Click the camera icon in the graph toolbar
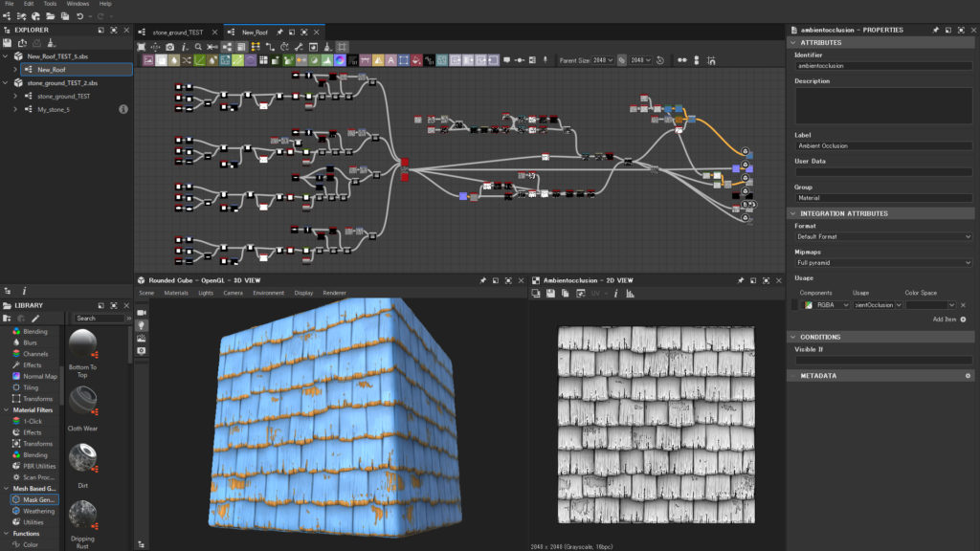980x551 pixels. click(x=169, y=47)
